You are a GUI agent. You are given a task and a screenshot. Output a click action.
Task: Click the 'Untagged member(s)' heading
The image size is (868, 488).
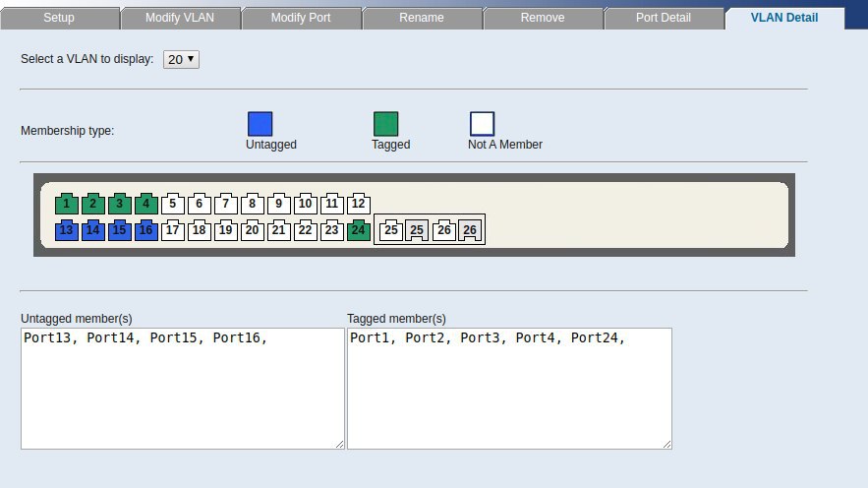pos(77,319)
